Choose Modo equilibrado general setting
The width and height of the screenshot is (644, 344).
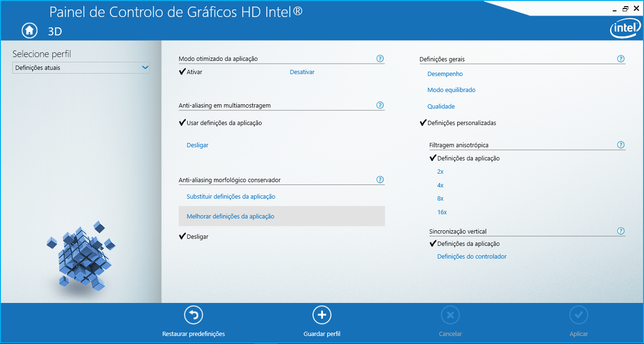point(451,90)
